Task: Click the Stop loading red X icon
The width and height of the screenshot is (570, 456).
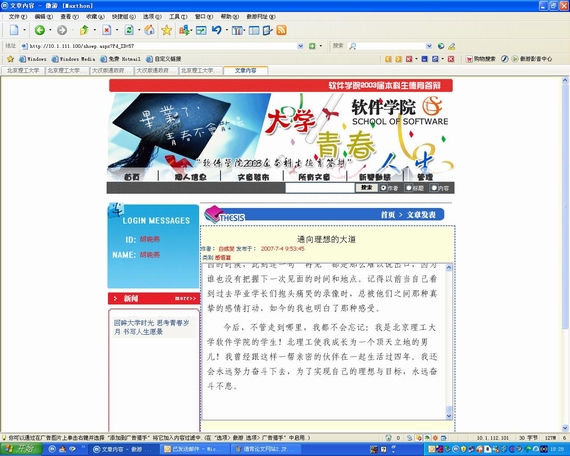Action: pyautogui.click(x=106, y=30)
